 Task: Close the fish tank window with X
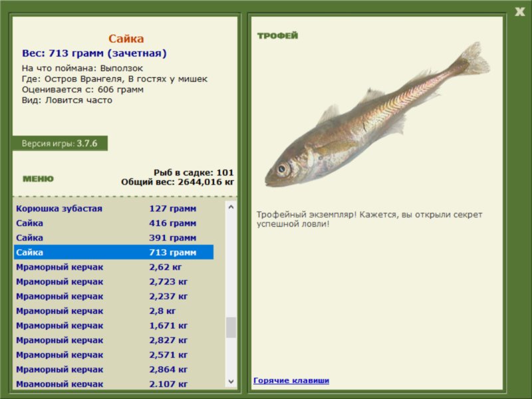(519, 11)
